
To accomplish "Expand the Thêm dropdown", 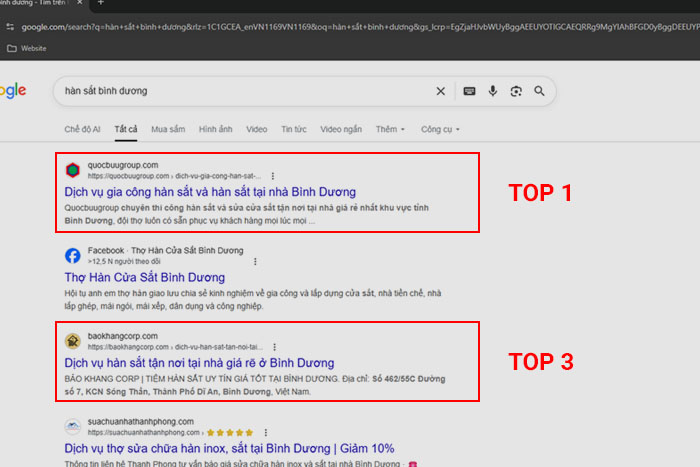I will (390, 129).
